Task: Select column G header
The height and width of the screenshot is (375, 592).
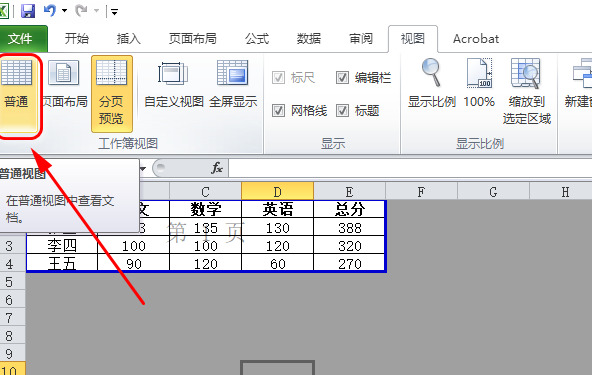Action: click(493, 191)
